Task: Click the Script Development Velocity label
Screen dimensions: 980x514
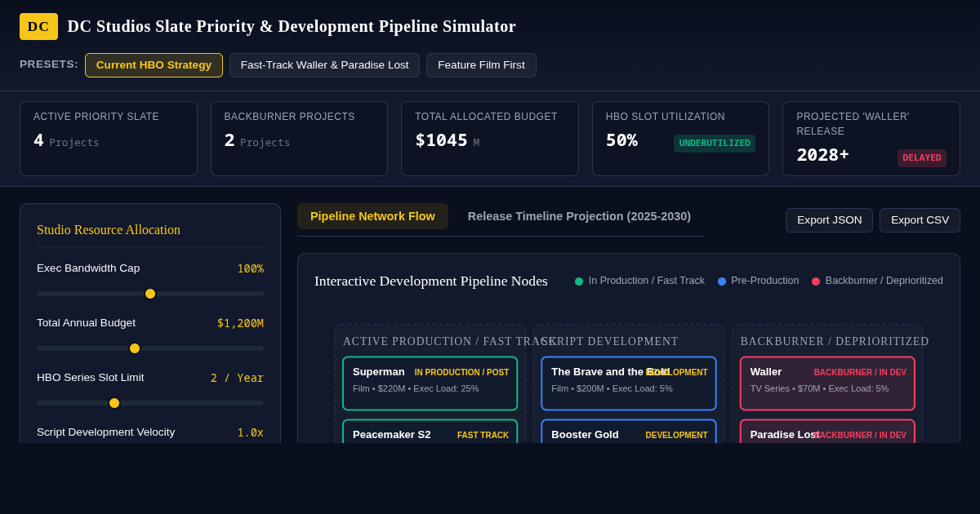Action: (105, 432)
